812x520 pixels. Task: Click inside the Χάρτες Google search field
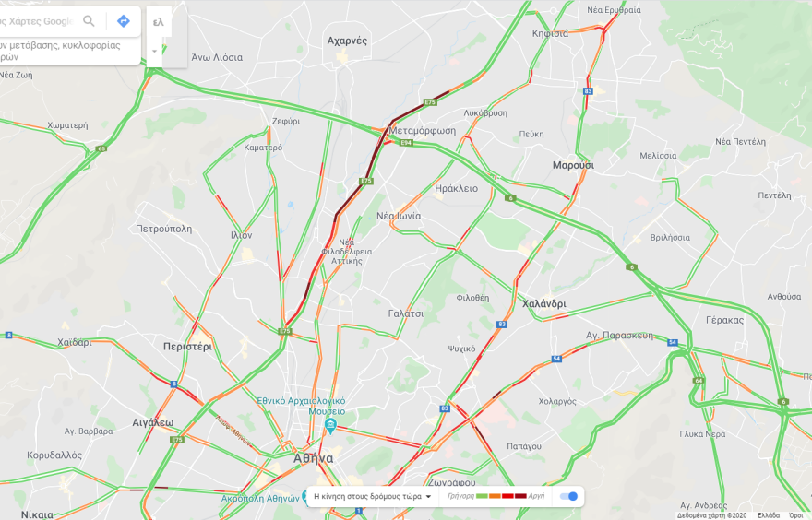click(37, 21)
